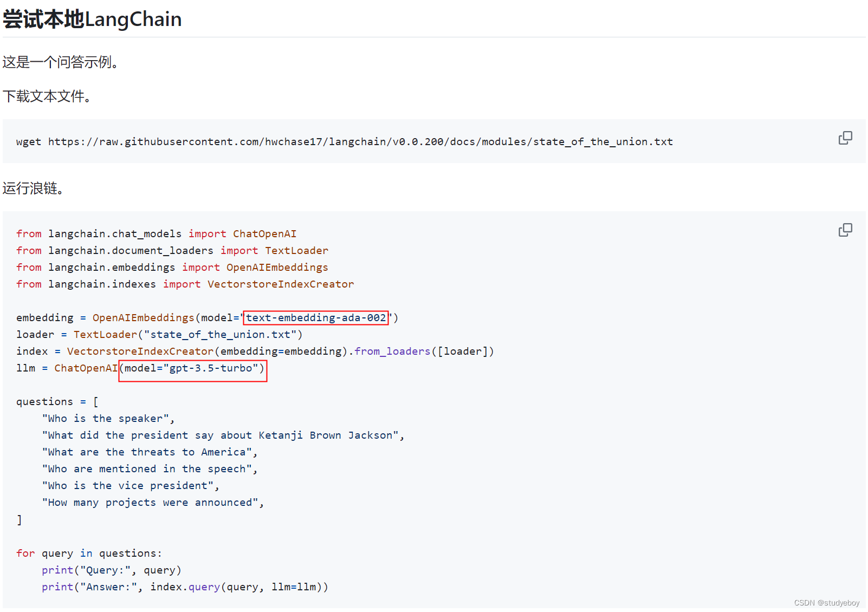Viewport: 868px width, 612px height.
Task: Click the red-boxed text-embedding-ada-002 model name
Action: click(316, 318)
